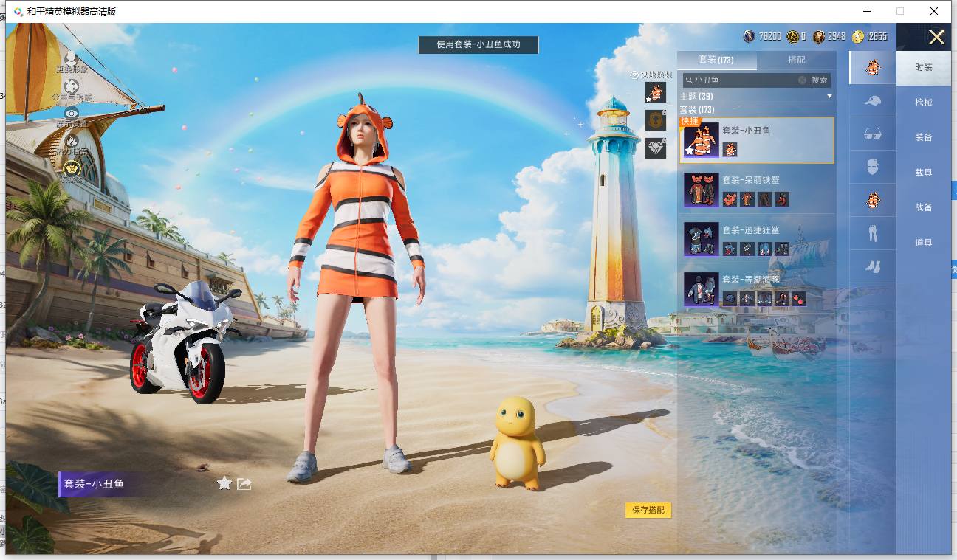Clear the 小丑鱼 search text
The width and height of the screenshot is (957, 560).
click(802, 80)
